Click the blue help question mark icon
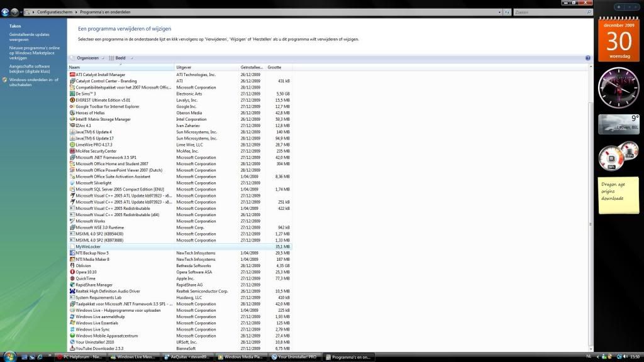This screenshot has width=644, height=362. tap(588, 58)
